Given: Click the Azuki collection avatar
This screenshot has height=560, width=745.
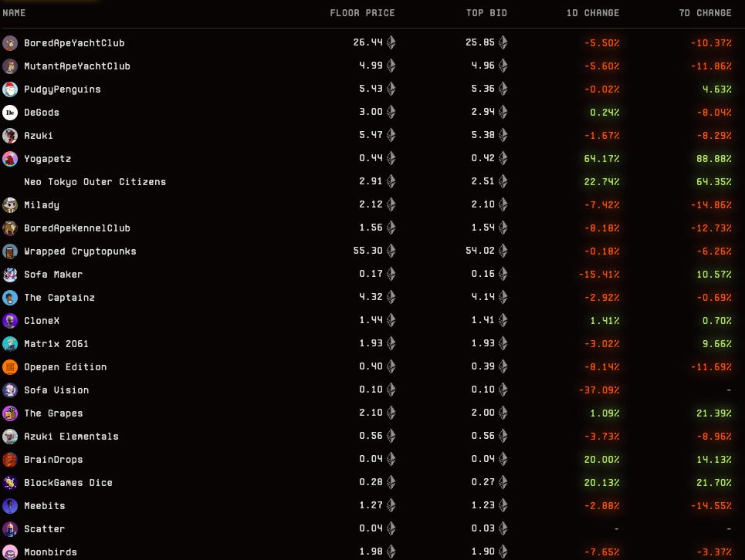Looking at the screenshot, I should 10,136.
